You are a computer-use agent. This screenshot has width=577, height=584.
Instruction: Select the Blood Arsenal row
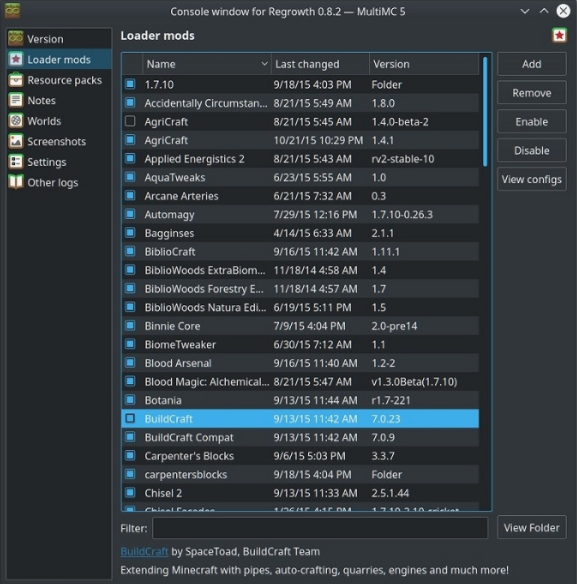tap(300, 363)
